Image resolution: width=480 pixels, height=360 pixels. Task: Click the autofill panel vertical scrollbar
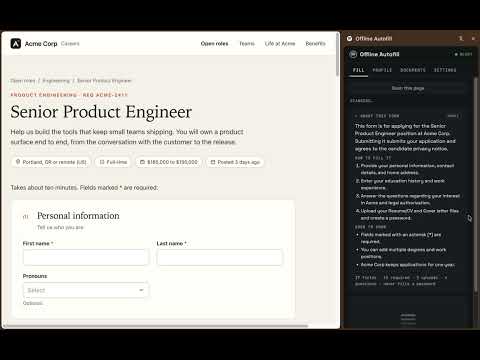(x=476, y=185)
